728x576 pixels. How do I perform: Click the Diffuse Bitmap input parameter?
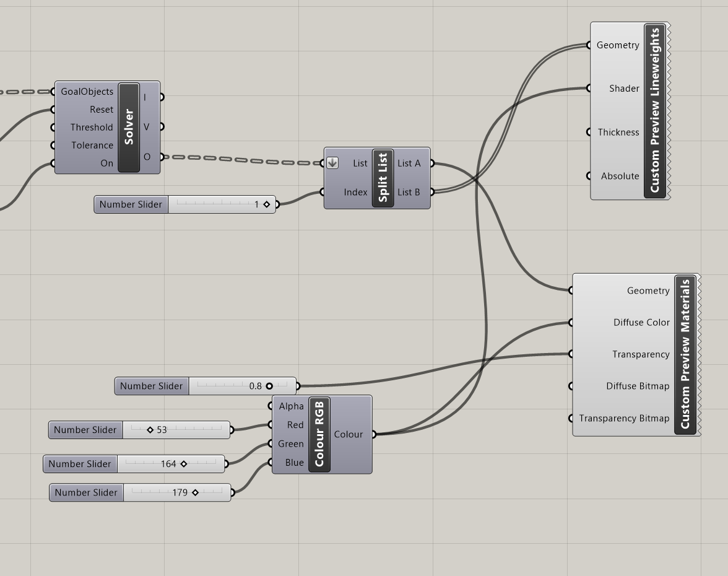pyautogui.click(x=637, y=386)
